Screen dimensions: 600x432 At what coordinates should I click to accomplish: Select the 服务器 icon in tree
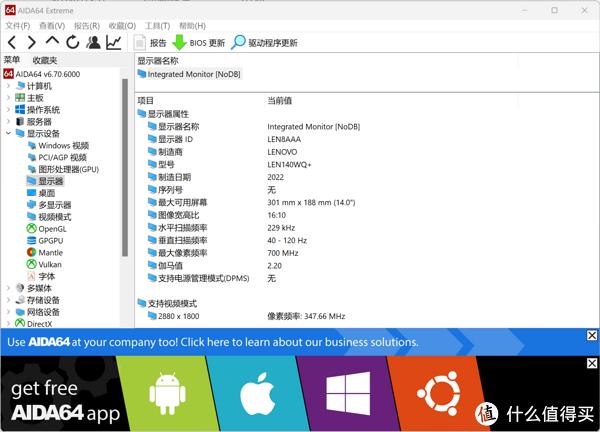[20, 121]
